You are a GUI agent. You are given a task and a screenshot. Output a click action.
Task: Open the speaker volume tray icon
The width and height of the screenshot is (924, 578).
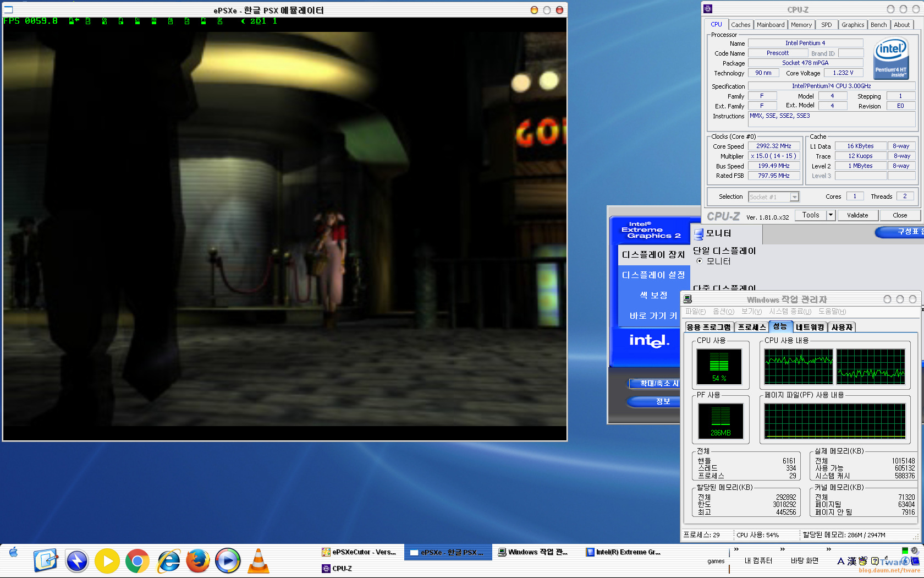915,550
